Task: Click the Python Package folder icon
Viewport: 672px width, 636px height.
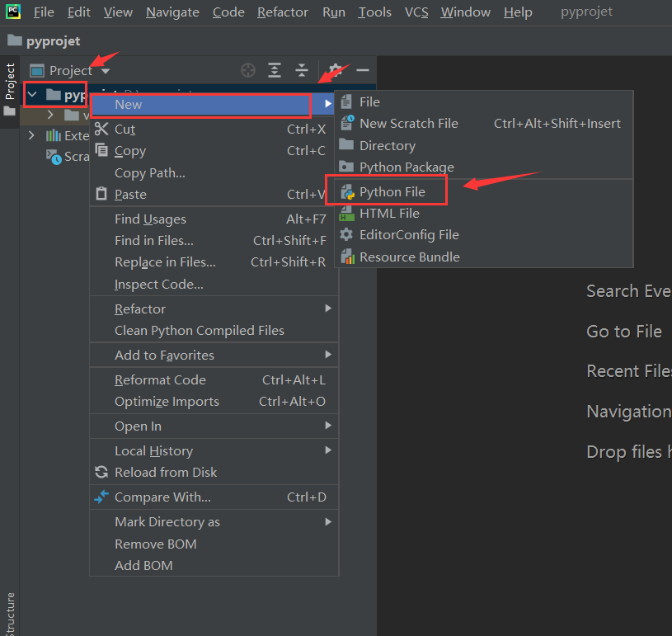Action: (346, 166)
